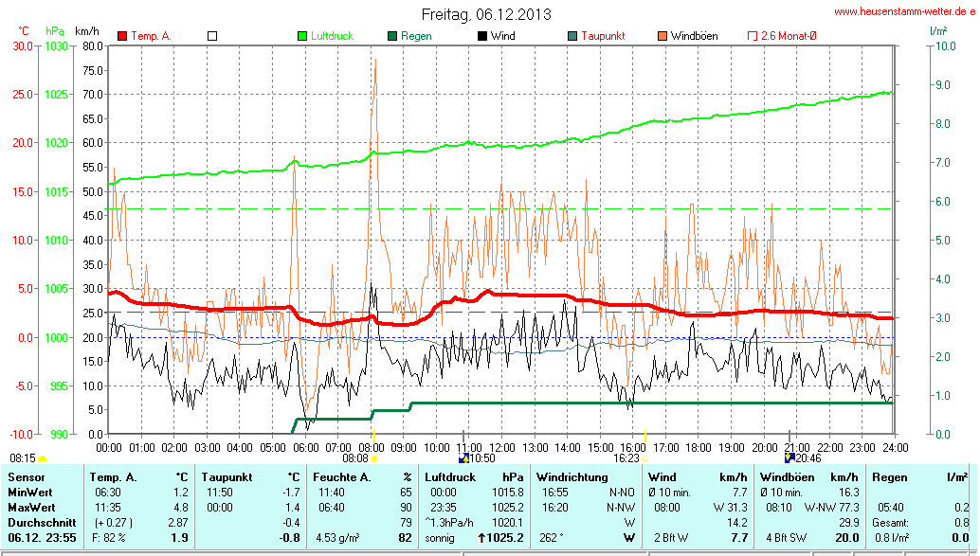Screen dimensions: 980x556
Task: Open the heusenstamm-wetter.de website link
Action: (904, 11)
